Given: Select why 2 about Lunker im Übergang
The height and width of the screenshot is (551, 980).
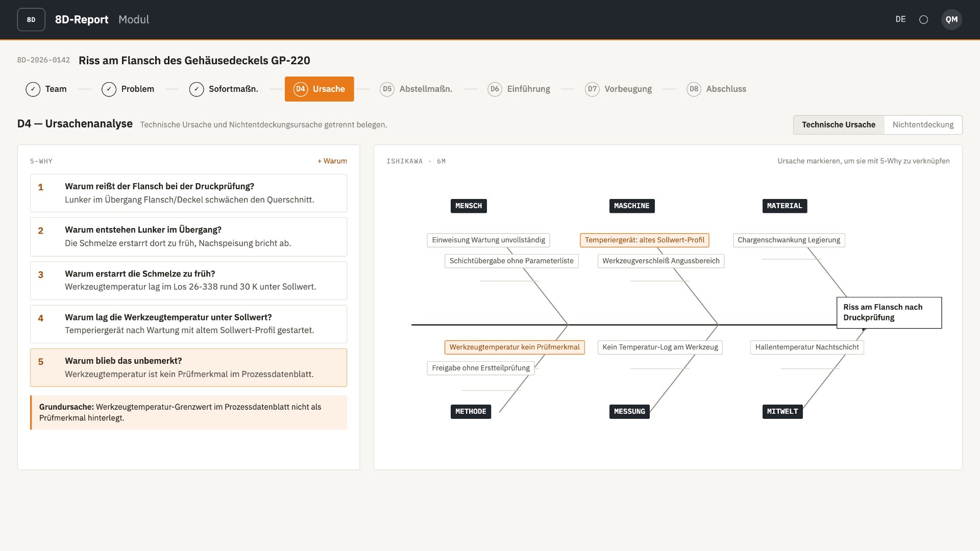Looking at the screenshot, I should point(188,237).
